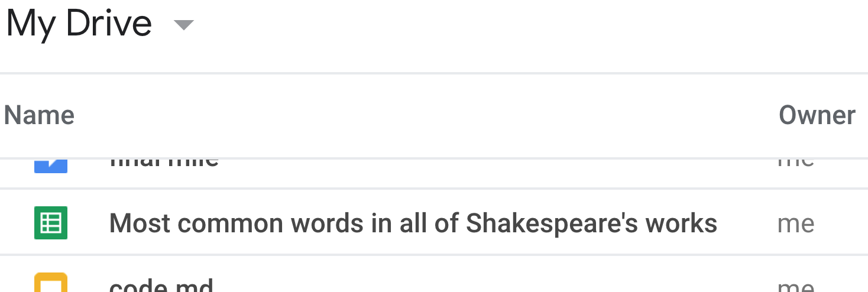
Task: Click empty space right of code.md name
Action: (473, 284)
